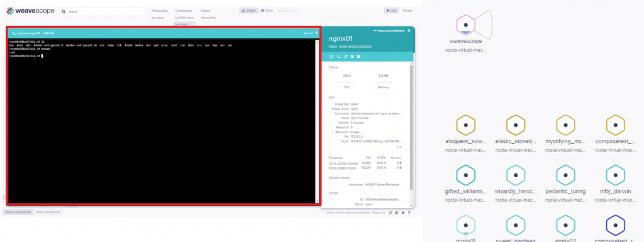644x242 pixels.
Task: Click the footer refresh icon
Action: pos(391,212)
